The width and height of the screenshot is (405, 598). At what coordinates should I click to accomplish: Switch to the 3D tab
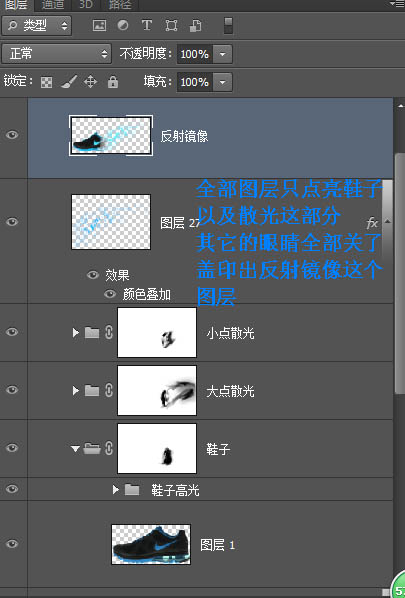(x=86, y=5)
